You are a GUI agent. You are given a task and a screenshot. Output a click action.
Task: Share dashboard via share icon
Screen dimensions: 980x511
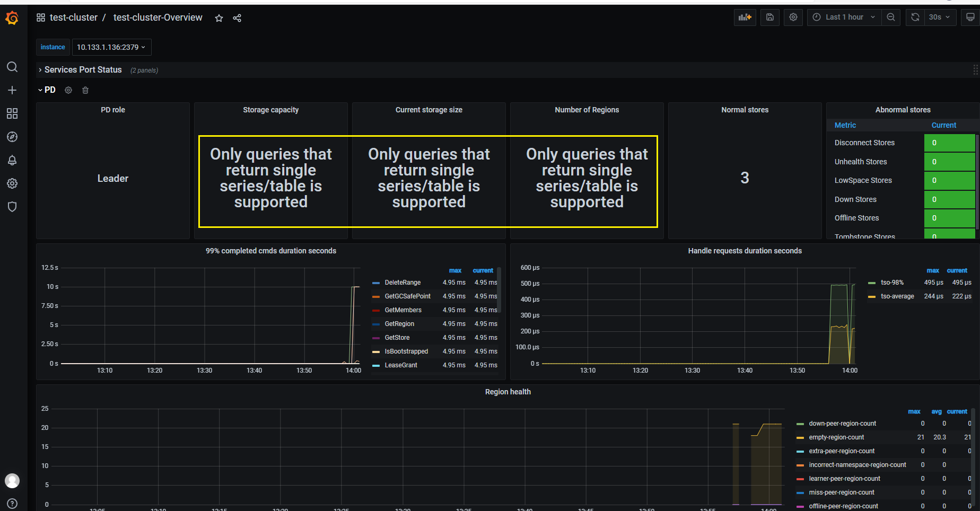237,18
